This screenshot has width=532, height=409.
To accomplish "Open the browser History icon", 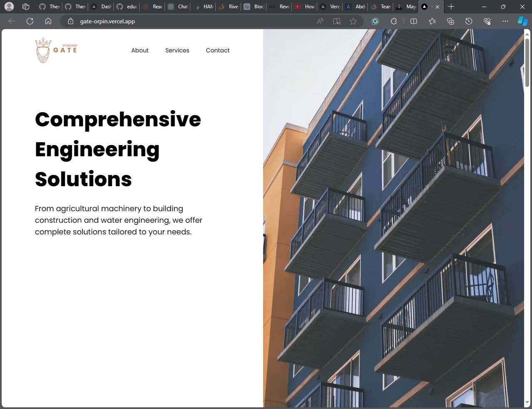I will [x=469, y=21].
